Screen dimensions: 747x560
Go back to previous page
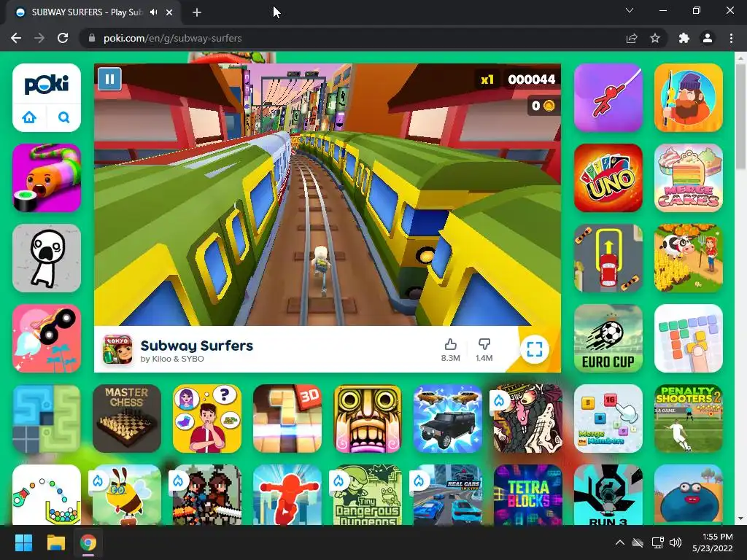16,38
